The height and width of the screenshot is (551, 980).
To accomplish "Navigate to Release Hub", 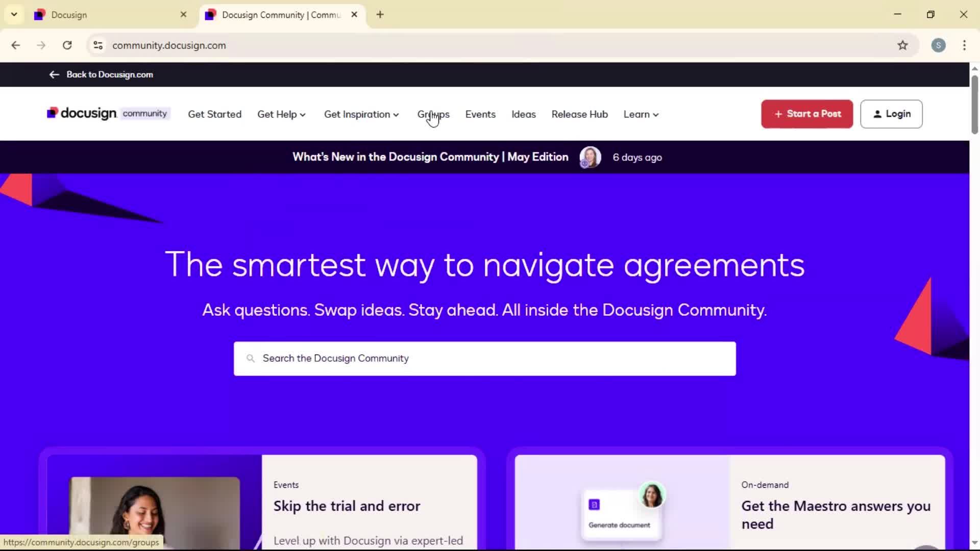I will coord(580,114).
